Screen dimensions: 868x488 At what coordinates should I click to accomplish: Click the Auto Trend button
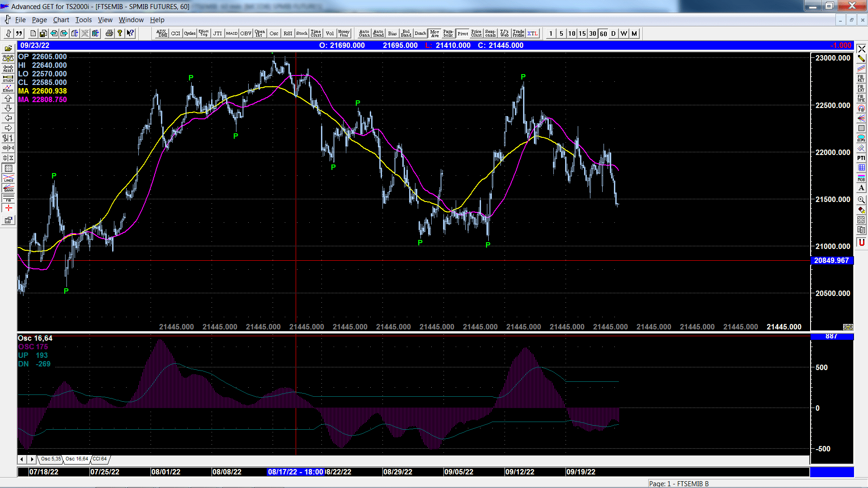coord(378,33)
